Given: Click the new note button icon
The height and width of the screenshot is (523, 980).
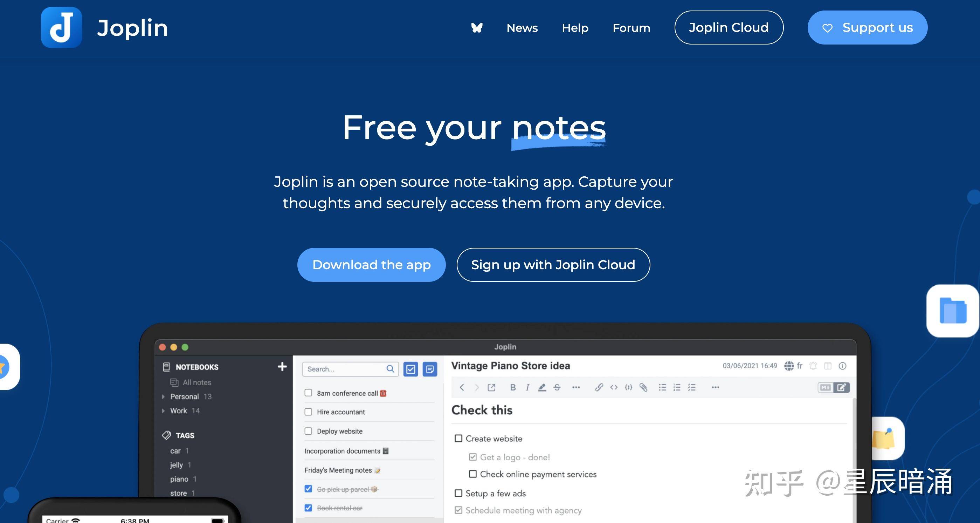Looking at the screenshot, I should (430, 369).
